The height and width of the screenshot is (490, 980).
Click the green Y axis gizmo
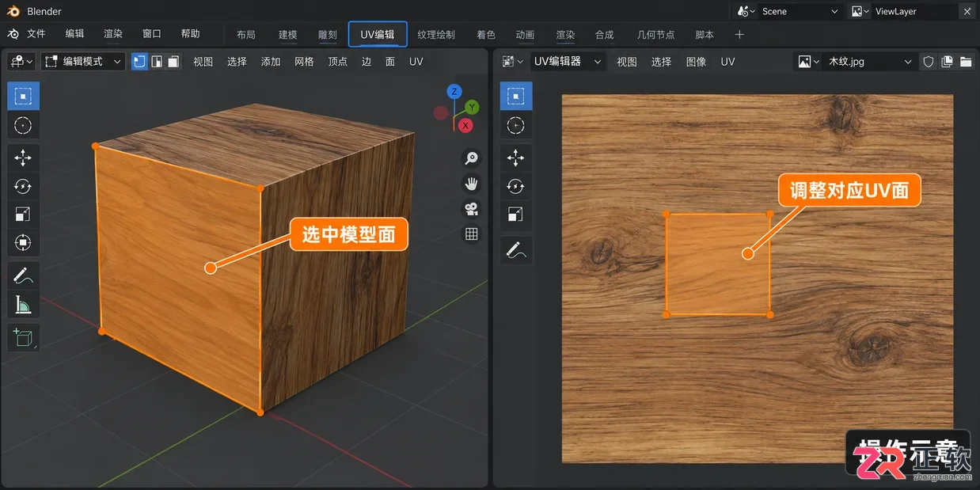coord(472,107)
